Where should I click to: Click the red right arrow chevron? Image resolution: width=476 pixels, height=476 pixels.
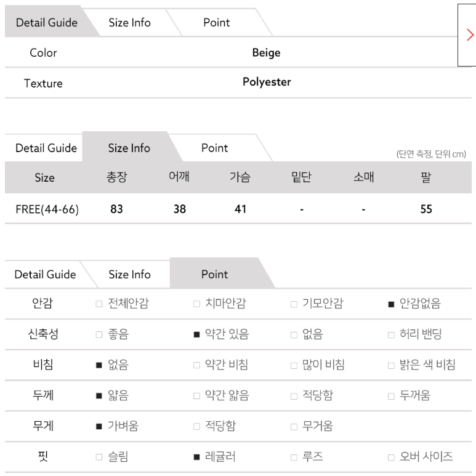click(470, 35)
